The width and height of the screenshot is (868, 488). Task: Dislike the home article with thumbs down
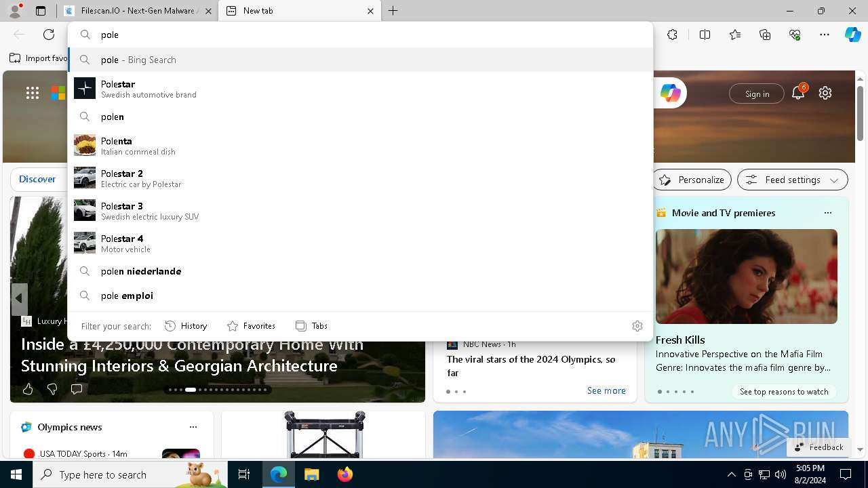[52, 389]
